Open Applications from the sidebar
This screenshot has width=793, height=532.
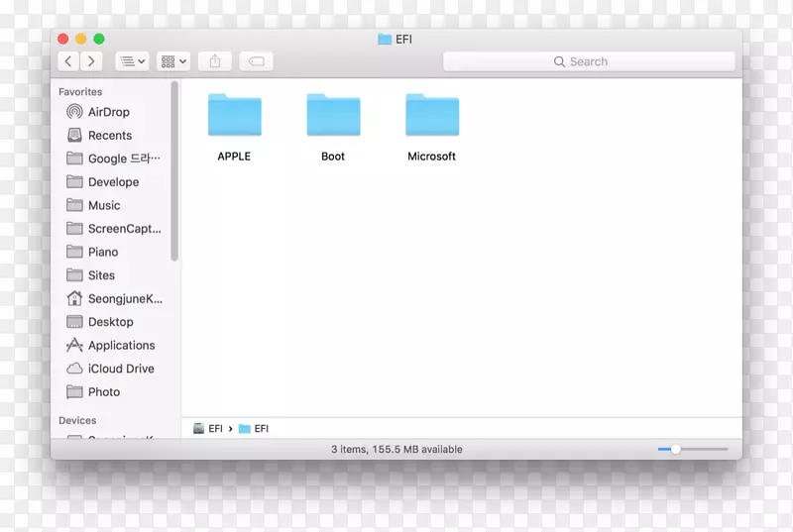[x=121, y=346]
